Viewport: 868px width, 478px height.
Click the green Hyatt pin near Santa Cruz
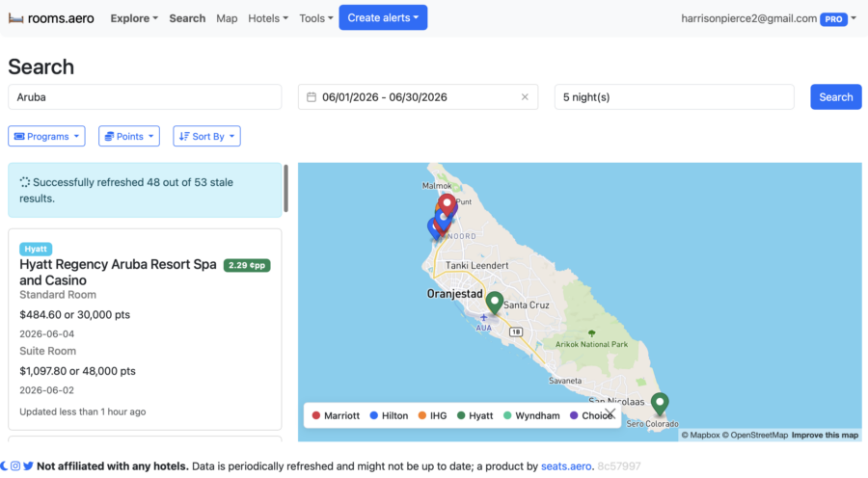point(495,304)
